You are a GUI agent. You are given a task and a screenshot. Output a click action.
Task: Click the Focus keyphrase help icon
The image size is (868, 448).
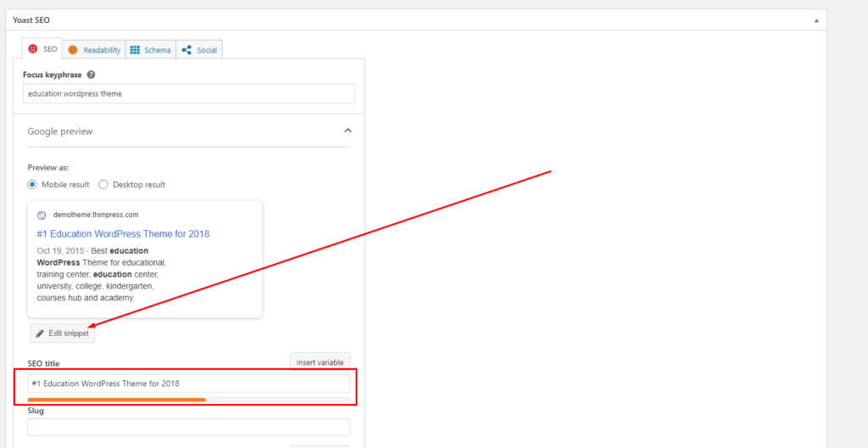tap(91, 75)
